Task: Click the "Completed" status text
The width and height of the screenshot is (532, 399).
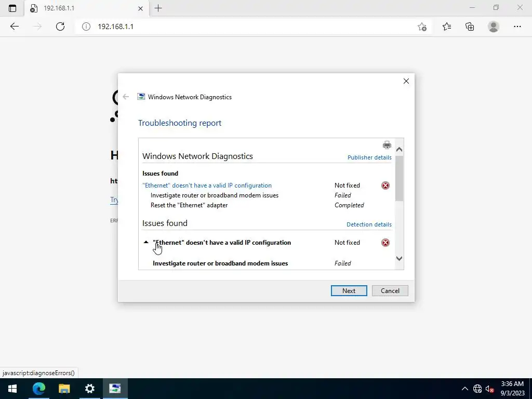Action: point(349,205)
